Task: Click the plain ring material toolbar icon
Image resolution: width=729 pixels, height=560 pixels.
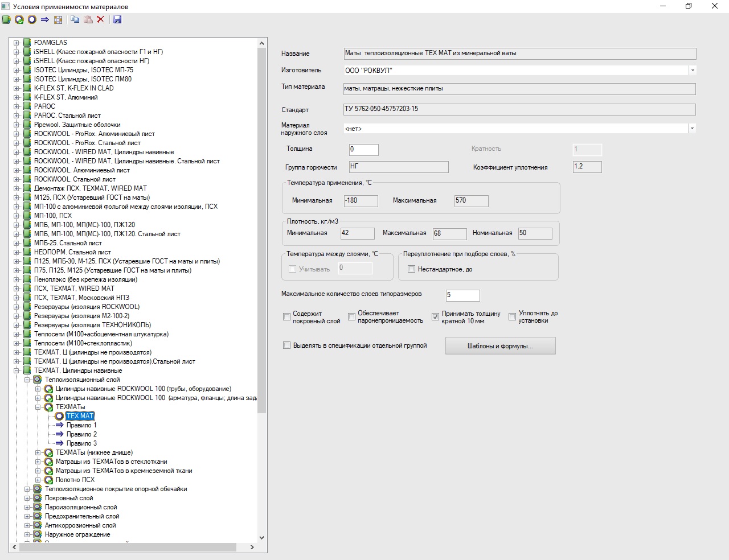Action: click(x=32, y=19)
